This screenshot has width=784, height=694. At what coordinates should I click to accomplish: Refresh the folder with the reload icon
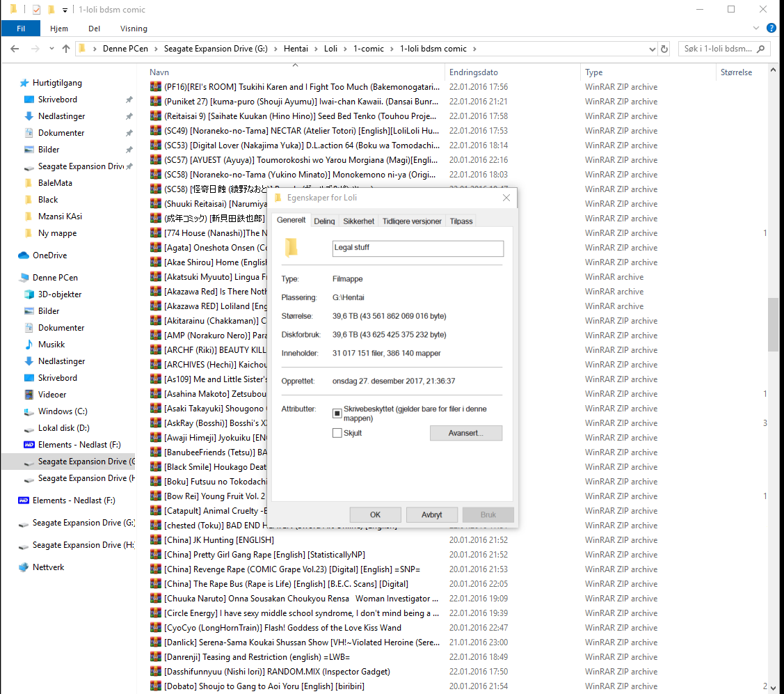664,49
